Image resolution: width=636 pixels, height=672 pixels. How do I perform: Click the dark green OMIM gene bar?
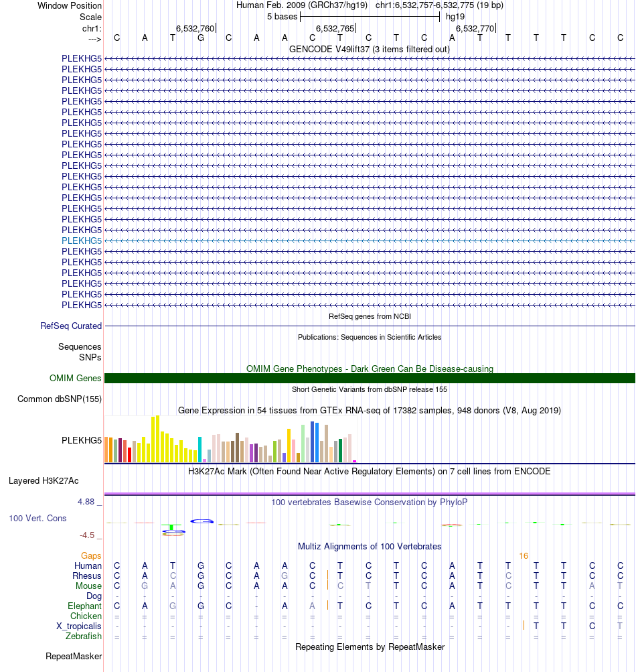370,379
